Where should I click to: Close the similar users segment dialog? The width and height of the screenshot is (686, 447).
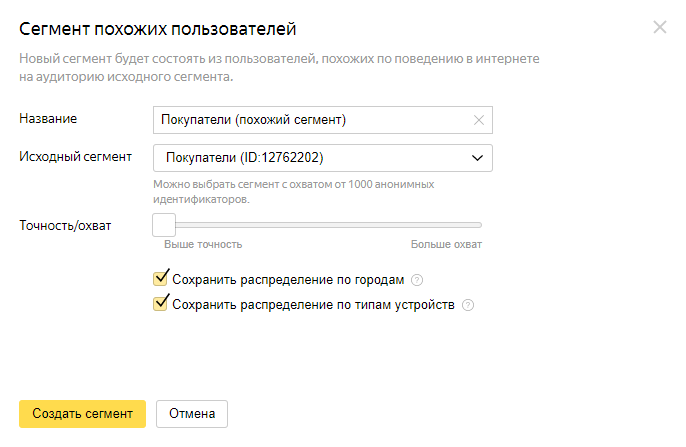[659, 27]
